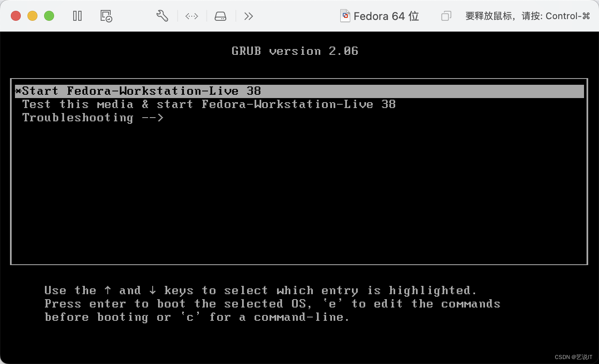Click the hard disk device icon

click(x=220, y=16)
